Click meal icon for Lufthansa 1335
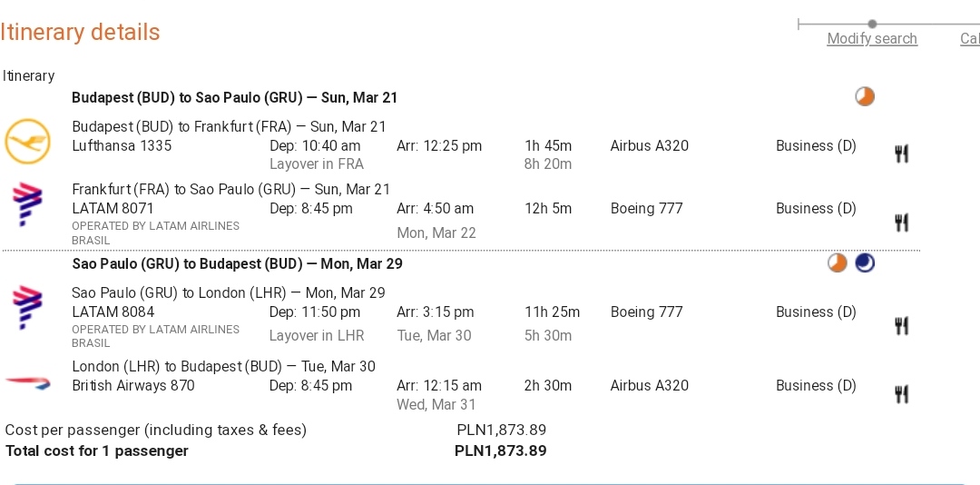980x485 pixels. 901,154
